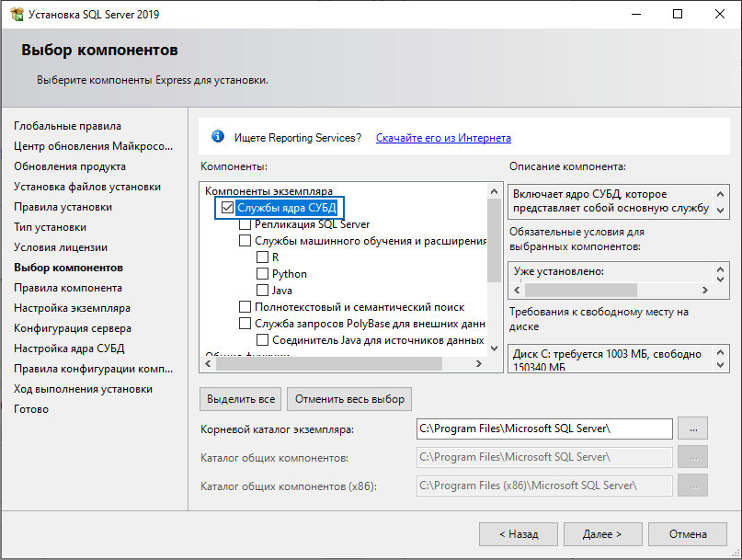The width and height of the screenshot is (742, 560).
Task: Click components list scroll-left arrow
Action: (x=208, y=363)
